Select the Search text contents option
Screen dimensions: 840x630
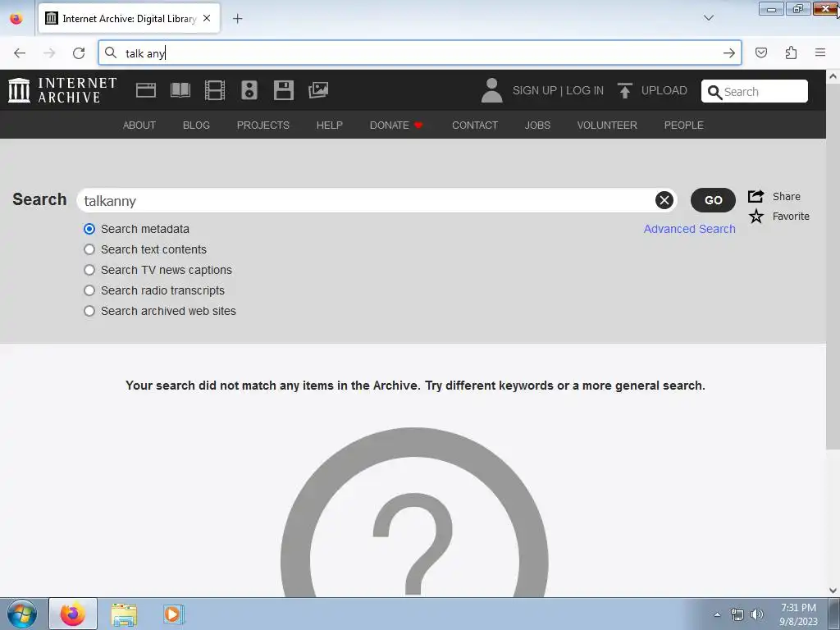pos(89,249)
